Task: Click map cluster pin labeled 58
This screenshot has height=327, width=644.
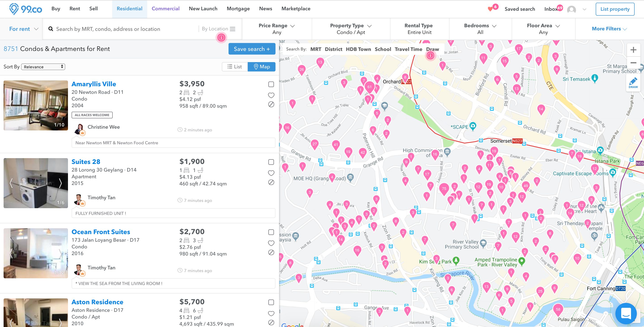Action: click(558, 310)
